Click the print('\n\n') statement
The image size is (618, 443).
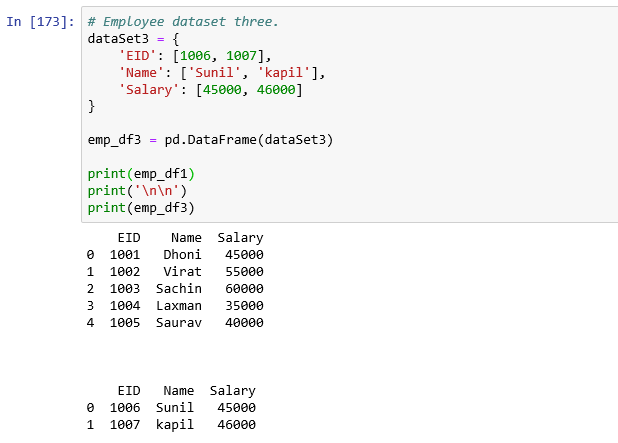click(x=137, y=190)
